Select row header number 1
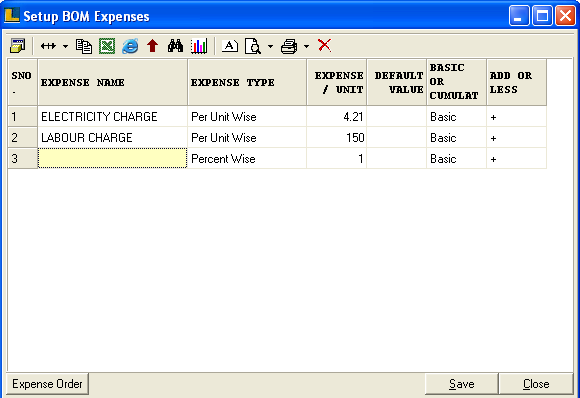The width and height of the screenshot is (580, 398). click(23, 117)
